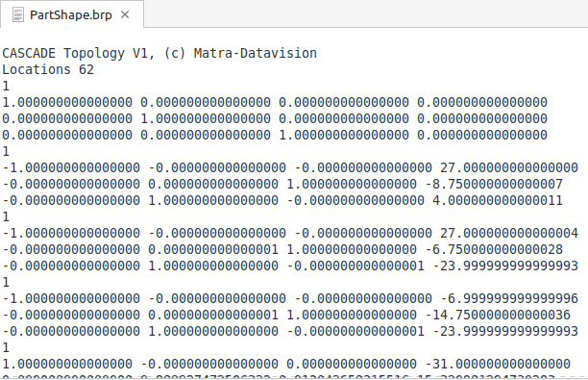Click the value -6.999999999999996
Viewport: 588px width, 380px height.
(509, 298)
